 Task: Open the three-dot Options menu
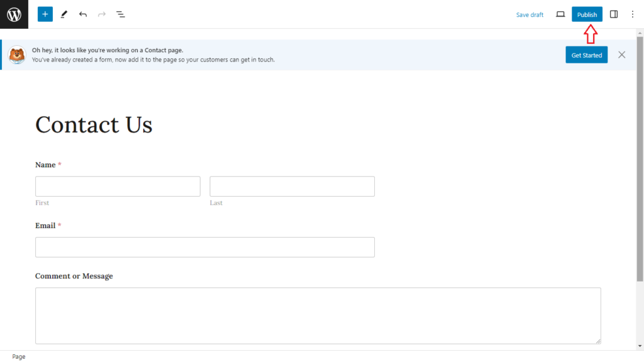[x=633, y=14]
